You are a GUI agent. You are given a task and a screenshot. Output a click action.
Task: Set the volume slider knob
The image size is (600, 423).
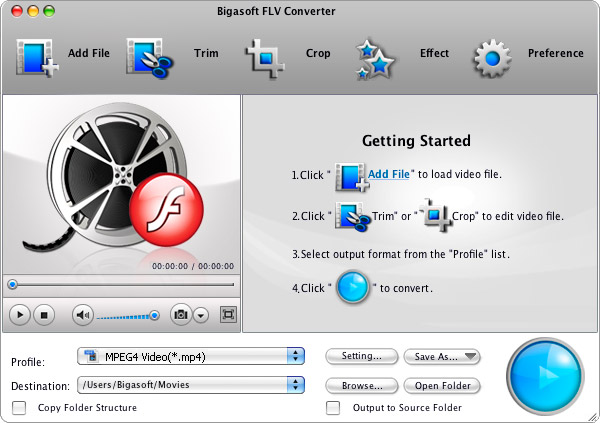[x=155, y=315]
